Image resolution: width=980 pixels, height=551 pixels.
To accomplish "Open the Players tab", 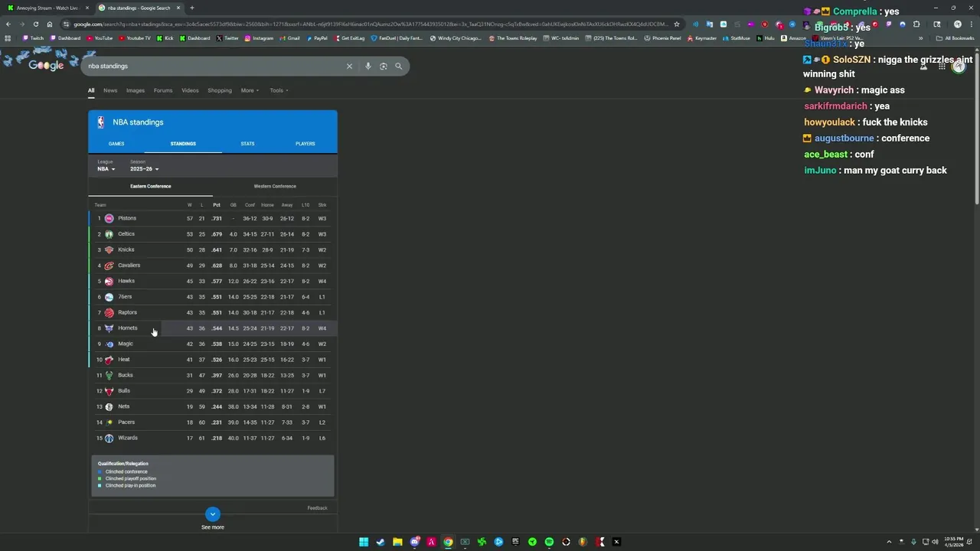I will click(305, 144).
